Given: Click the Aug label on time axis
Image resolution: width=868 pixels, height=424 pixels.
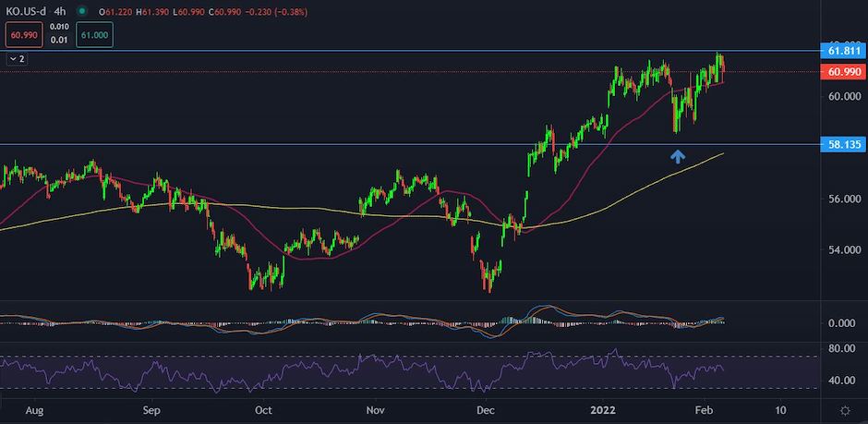Looking at the screenshot, I should click(x=34, y=408).
